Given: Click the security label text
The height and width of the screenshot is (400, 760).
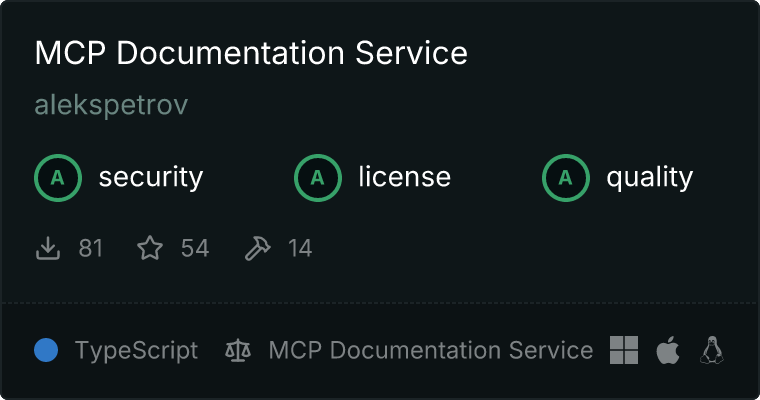Looking at the screenshot, I should click(x=151, y=177).
